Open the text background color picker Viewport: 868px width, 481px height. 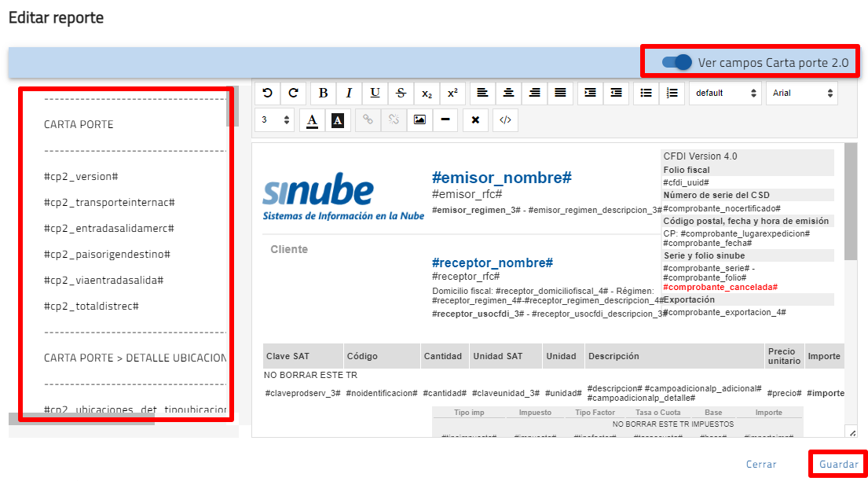[x=338, y=120]
